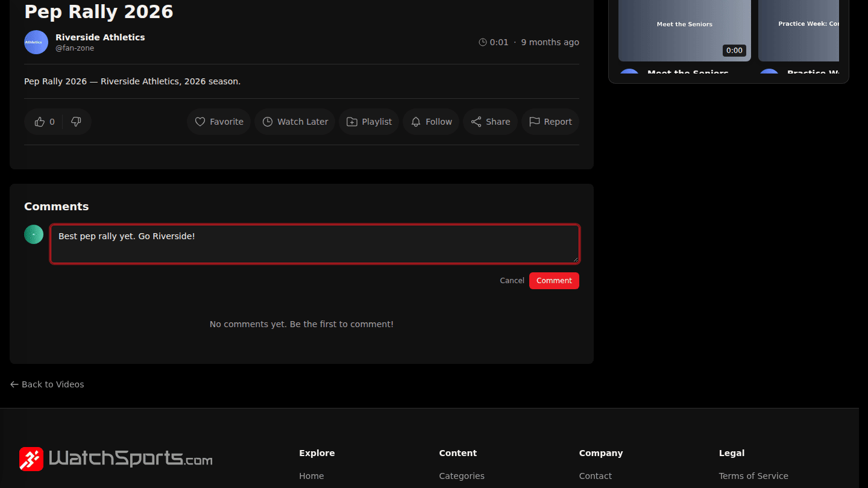Viewport: 868px width, 488px height.
Task: Click the Company footer heading
Action: [x=601, y=453]
